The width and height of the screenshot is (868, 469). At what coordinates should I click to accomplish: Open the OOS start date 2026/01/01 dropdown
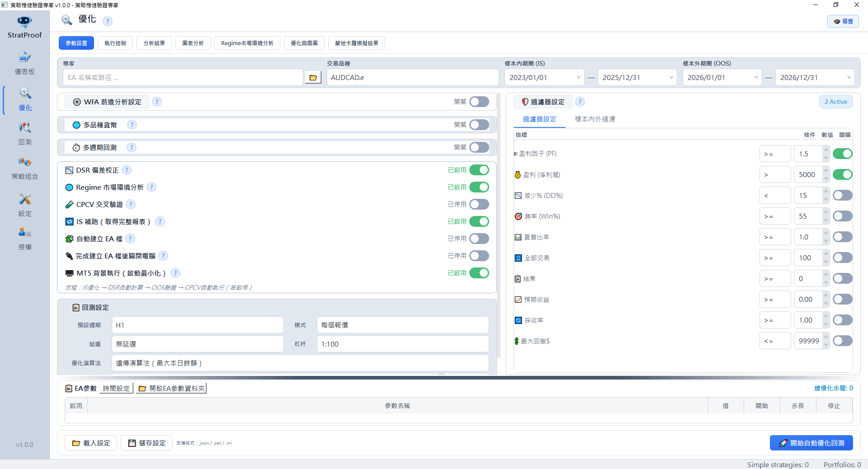pos(722,77)
